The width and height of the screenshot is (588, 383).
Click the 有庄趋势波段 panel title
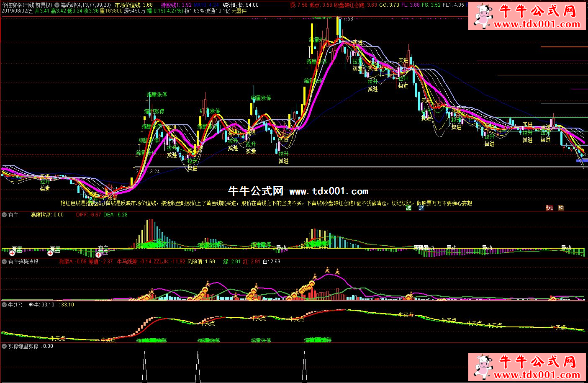(x=23, y=262)
